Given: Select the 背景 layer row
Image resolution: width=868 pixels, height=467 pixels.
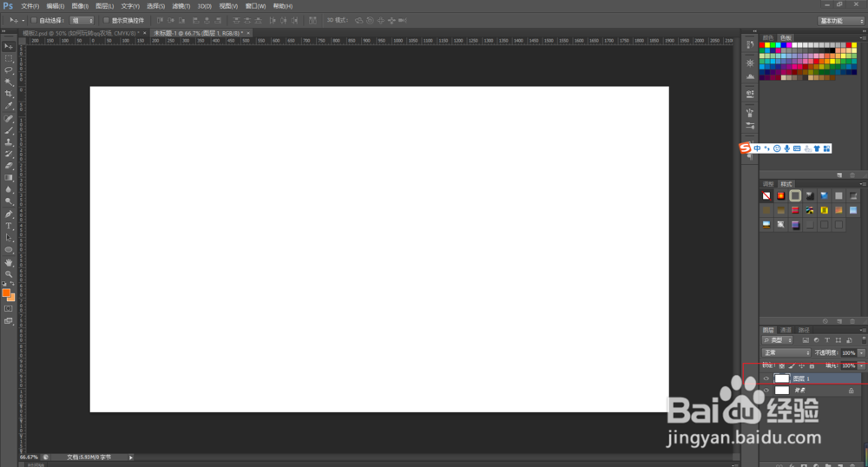Looking at the screenshot, I should pyautogui.click(x=811, y=391).
